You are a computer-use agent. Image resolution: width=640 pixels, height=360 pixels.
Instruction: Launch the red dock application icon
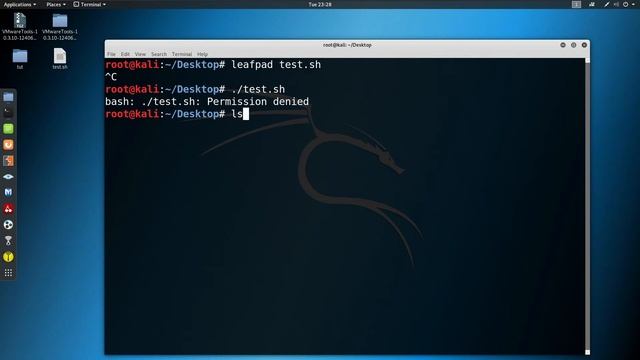(8, 209)
